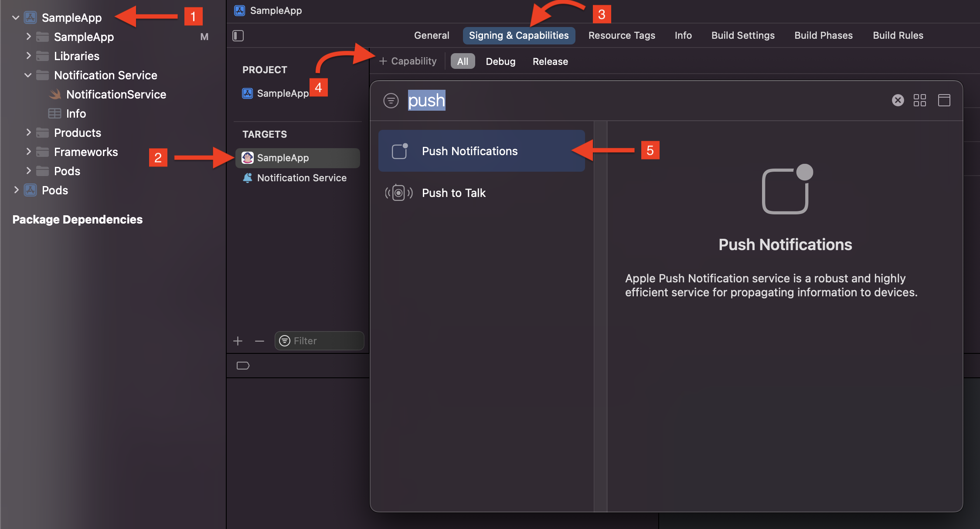Click the Signing & Capabilities tab
Screen dimensions: 980x529
click(519, 35)
